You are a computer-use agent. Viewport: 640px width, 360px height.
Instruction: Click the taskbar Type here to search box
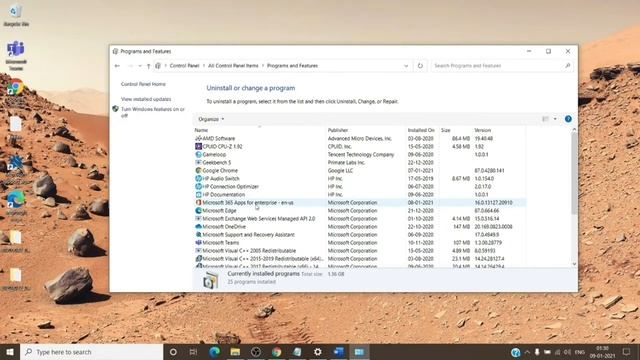click(91, 352)
